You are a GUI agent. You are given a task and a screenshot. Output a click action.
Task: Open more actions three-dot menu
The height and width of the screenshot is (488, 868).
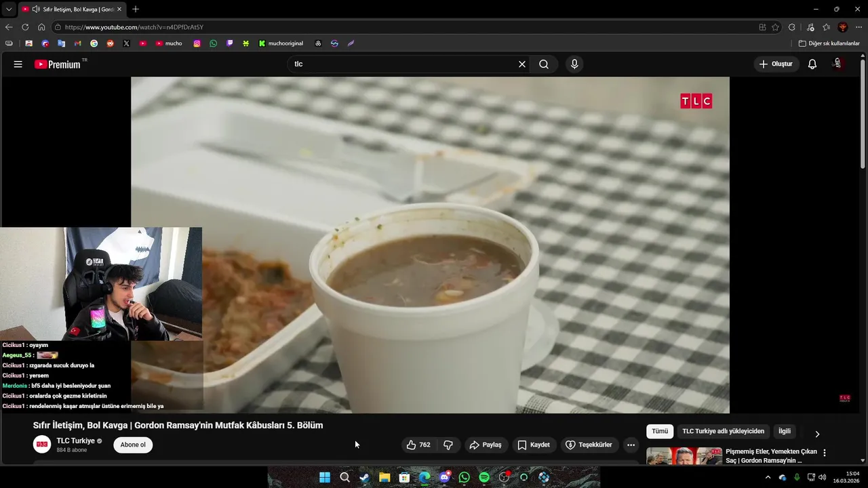tap(631, 445)
